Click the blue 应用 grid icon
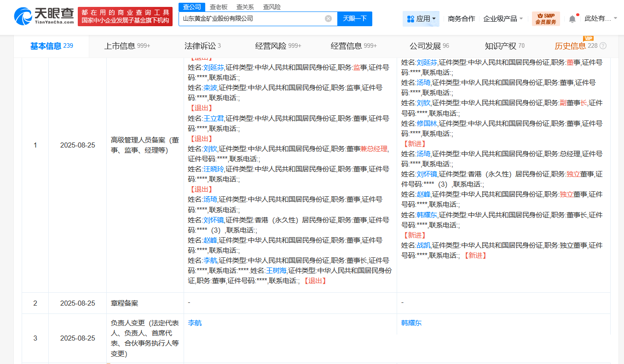The height and width of the screenshot is (364, 624). [410, 17]
